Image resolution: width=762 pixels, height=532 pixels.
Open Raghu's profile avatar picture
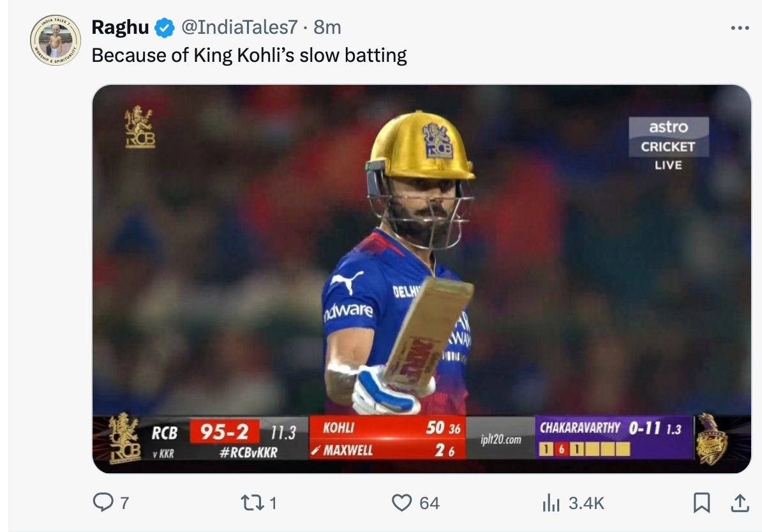click(x=56, y=40)
